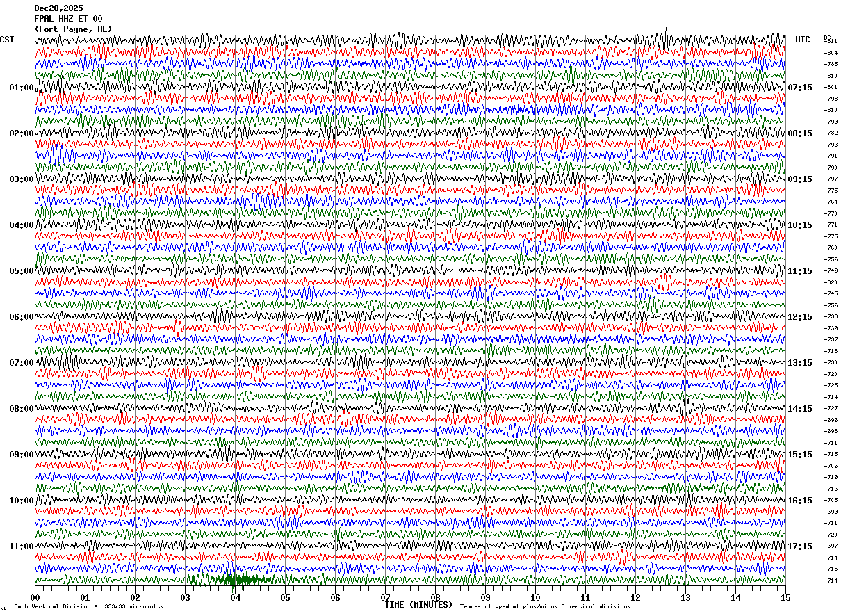Select the 11:00 CST row label

coord(22,546)
